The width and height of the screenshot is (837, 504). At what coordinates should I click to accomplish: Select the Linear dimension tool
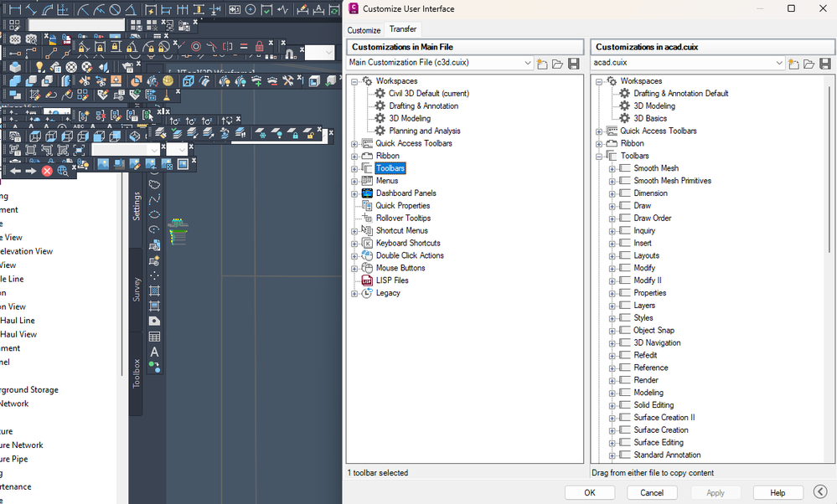15,9
